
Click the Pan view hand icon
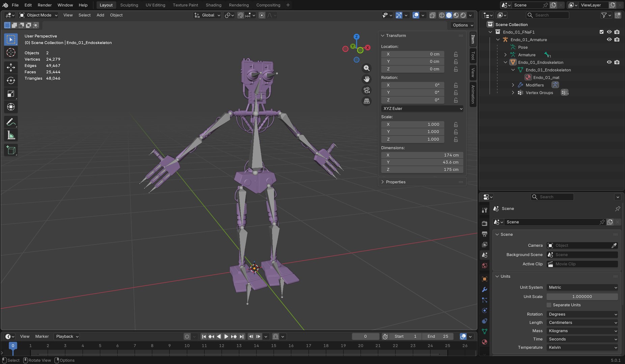click(x=366, y=79)
